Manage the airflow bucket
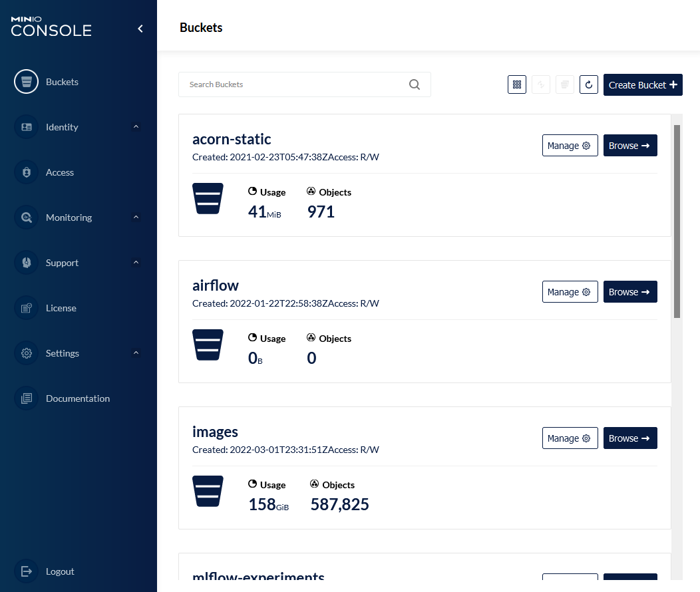700x592 pixels. pyautogui.click(x=570, y=292)
